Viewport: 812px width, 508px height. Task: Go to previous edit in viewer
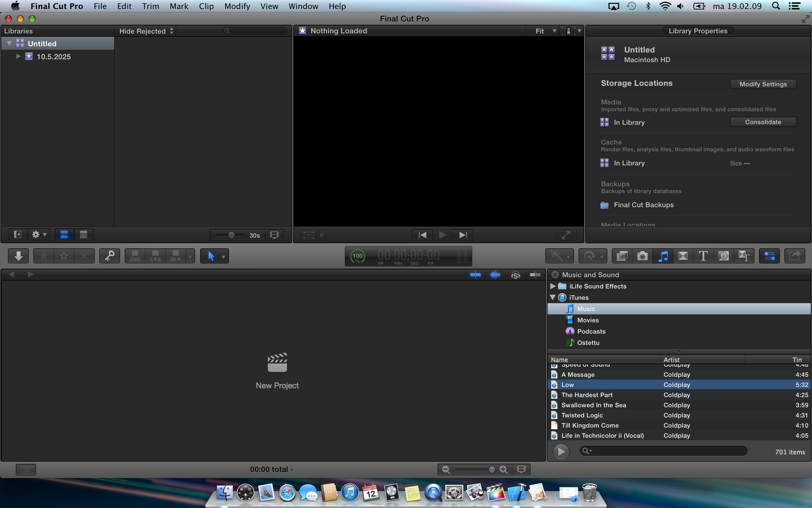point(422,235)
